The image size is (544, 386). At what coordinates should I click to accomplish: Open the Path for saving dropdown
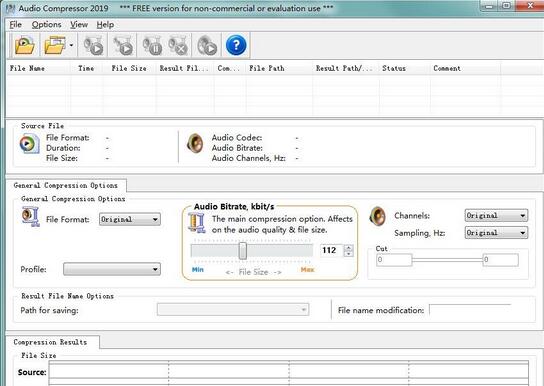tap(233, 310)
